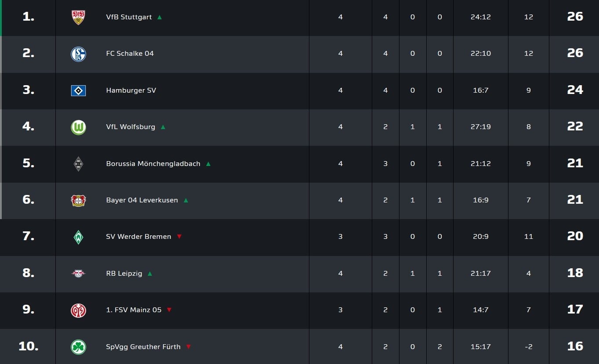The image size is (599, 364).
Task: Open the VfB Stuttgart team link
Action: coord(129,17)
